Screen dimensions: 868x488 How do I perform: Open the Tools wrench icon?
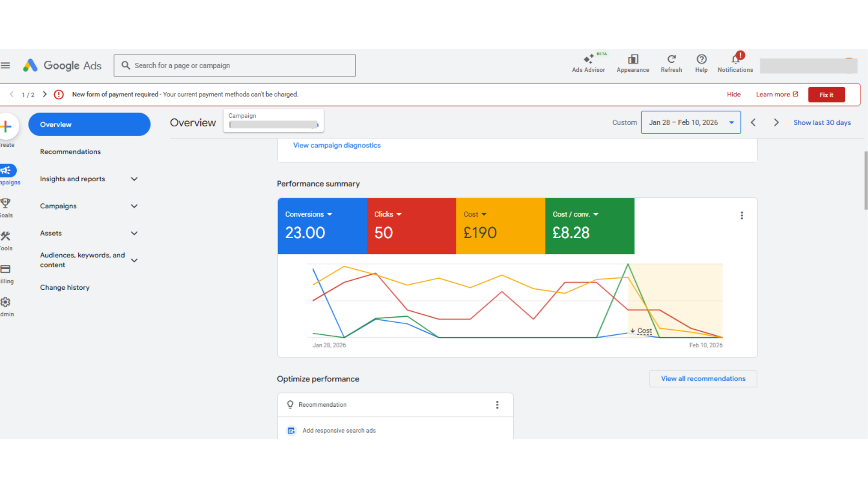coord(5,236)
